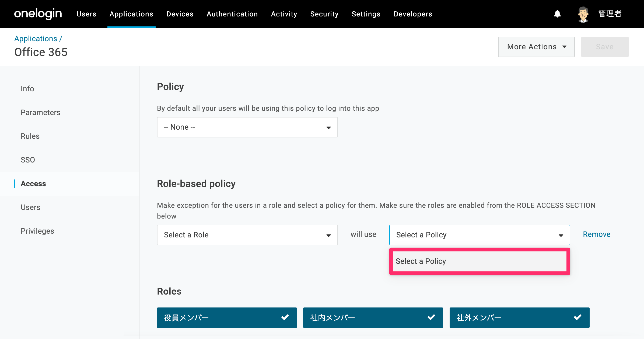
Task: Select the Access sidebar tab
Action: [33, 184]
